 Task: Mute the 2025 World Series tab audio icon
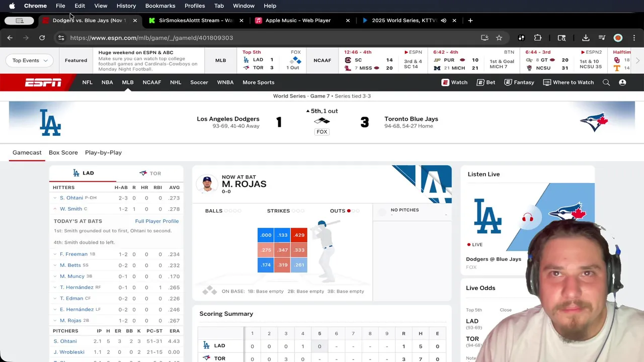[x=443, y=21]
